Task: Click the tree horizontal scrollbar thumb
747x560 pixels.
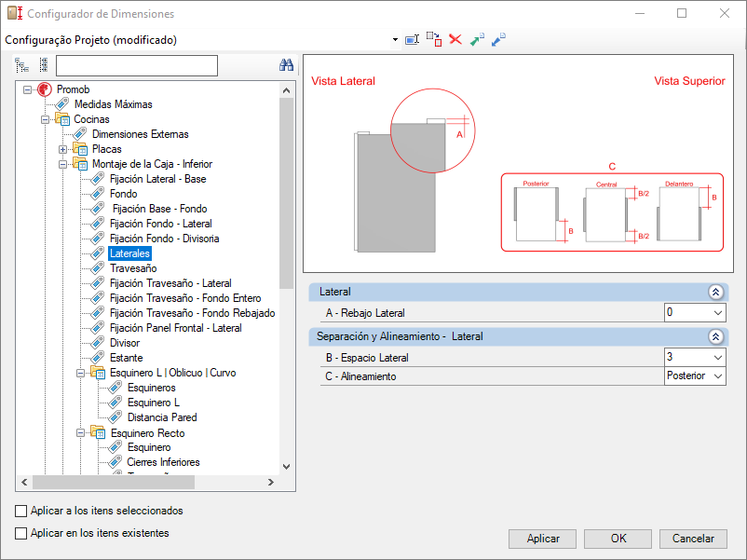Action: pyautogui.click(x=114, y=483)
